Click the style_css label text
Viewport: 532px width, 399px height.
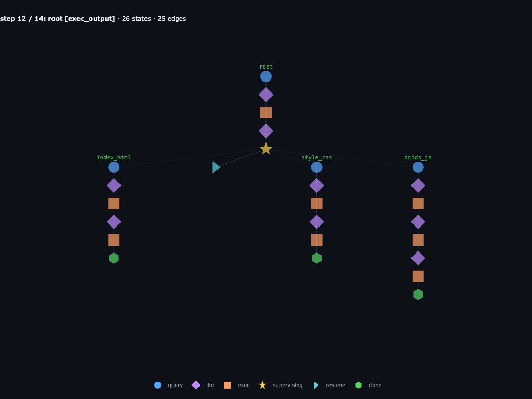[x=316, y=157]
